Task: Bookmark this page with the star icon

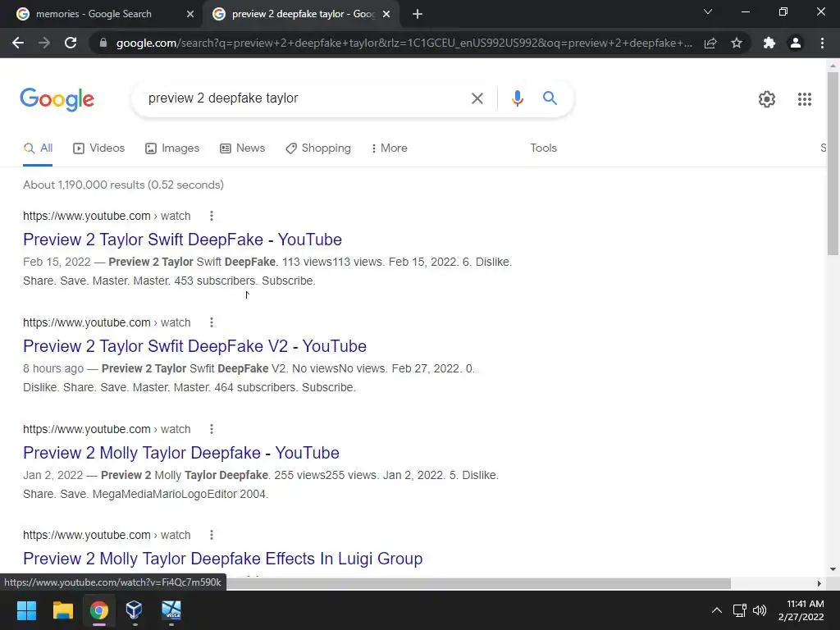Action: click(x=737, y=43)
